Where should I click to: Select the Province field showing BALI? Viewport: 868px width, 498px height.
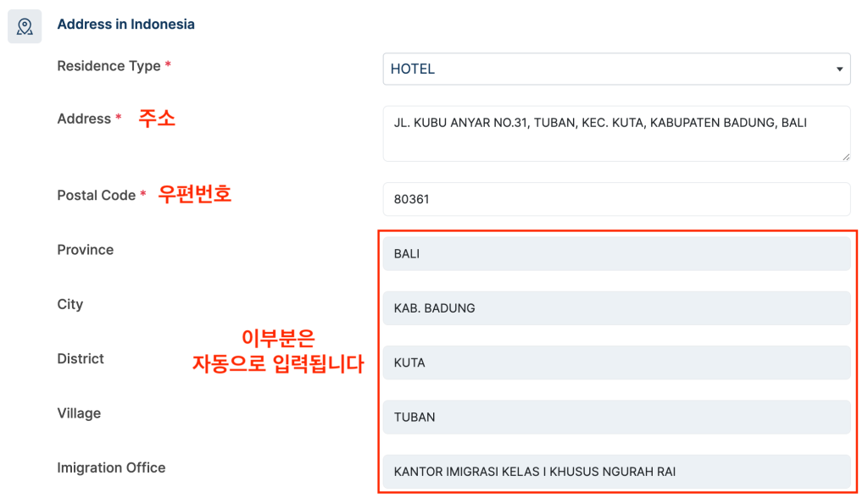tap(616, 253)
